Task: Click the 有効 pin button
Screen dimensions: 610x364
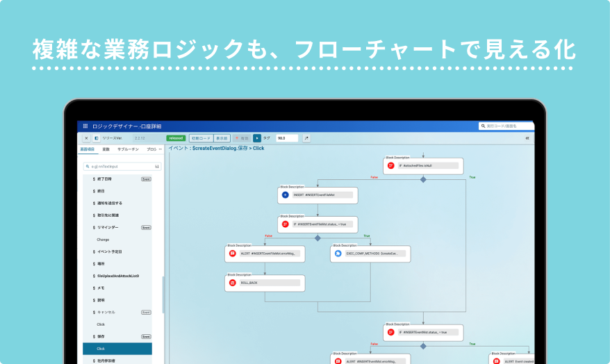Action: tap(242, 138)
